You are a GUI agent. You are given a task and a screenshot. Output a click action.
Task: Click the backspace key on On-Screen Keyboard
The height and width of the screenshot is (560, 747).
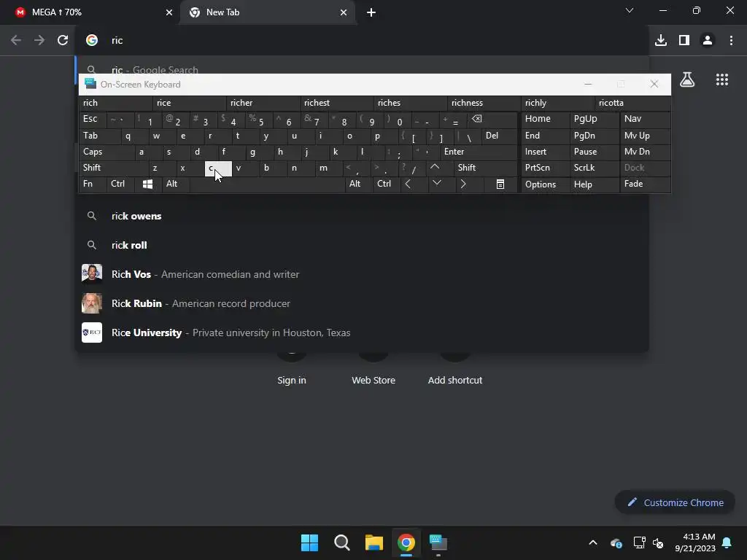click(493, 119)
